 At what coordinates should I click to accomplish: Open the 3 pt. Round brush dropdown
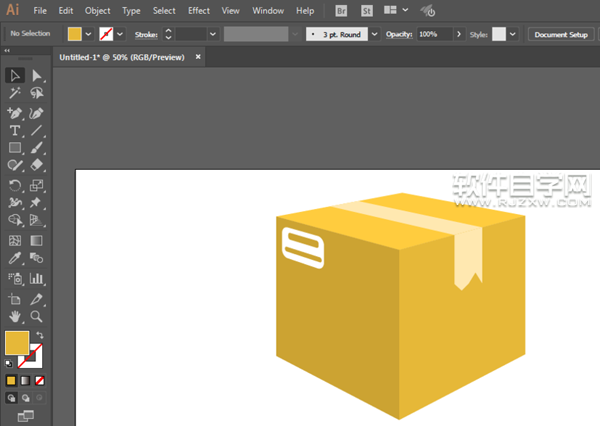point(375,34)
